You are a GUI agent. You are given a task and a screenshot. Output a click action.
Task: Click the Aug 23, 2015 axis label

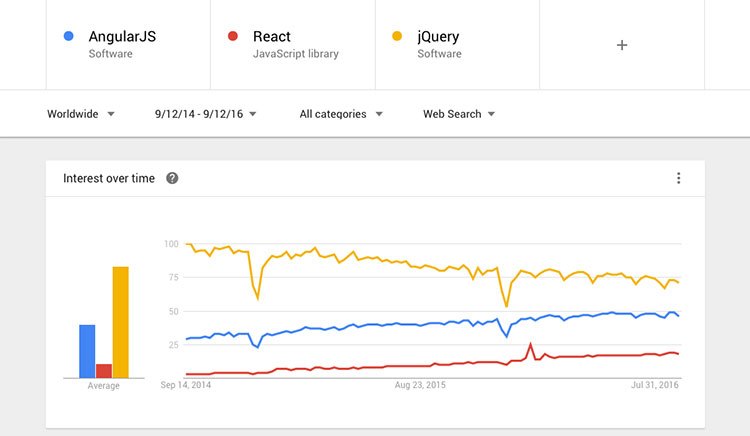click(420, 385)
